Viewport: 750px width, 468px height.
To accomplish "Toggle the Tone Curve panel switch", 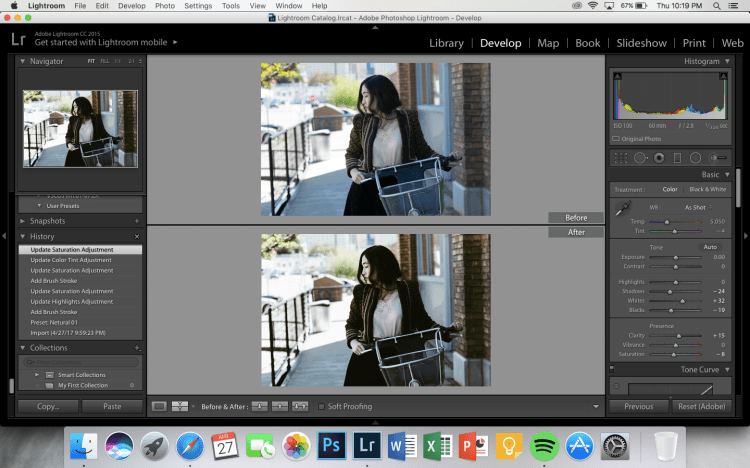I will tap(612, 369).
